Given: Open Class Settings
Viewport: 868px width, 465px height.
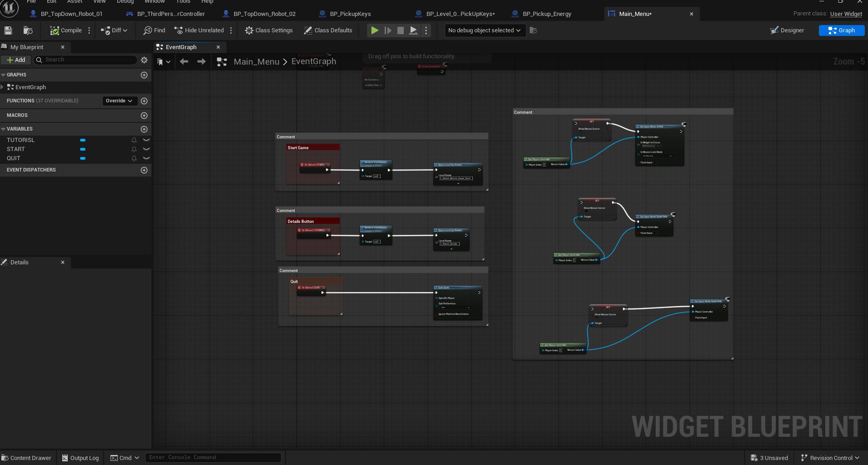Looking at the screenshot, I should [269, 30].
